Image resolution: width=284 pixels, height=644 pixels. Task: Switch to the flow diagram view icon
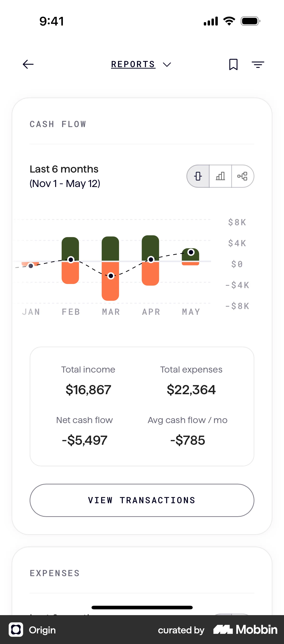[243, 176]
